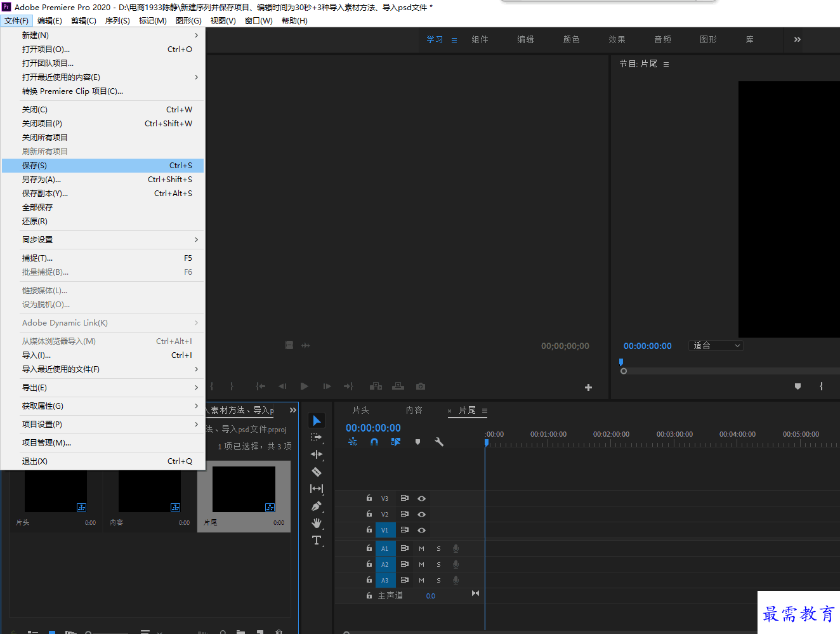Switch to 内容 timeline tab

414,411
